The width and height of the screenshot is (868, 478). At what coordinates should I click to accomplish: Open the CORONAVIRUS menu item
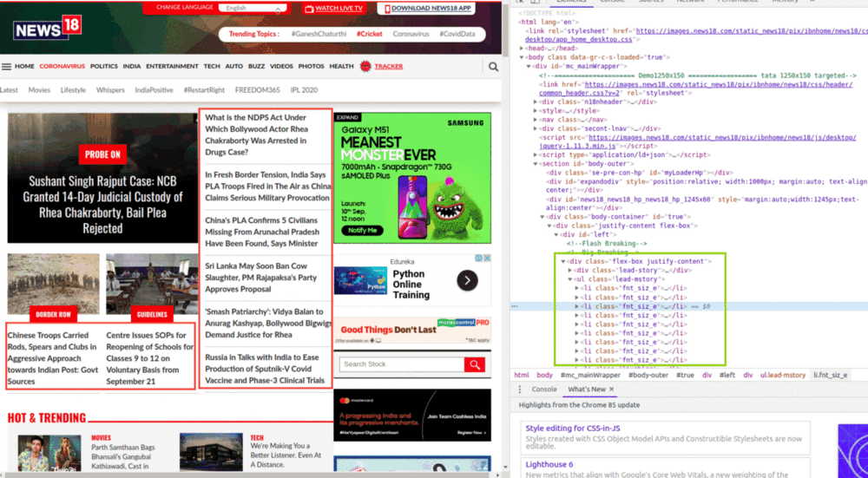(x=62, y=67)
